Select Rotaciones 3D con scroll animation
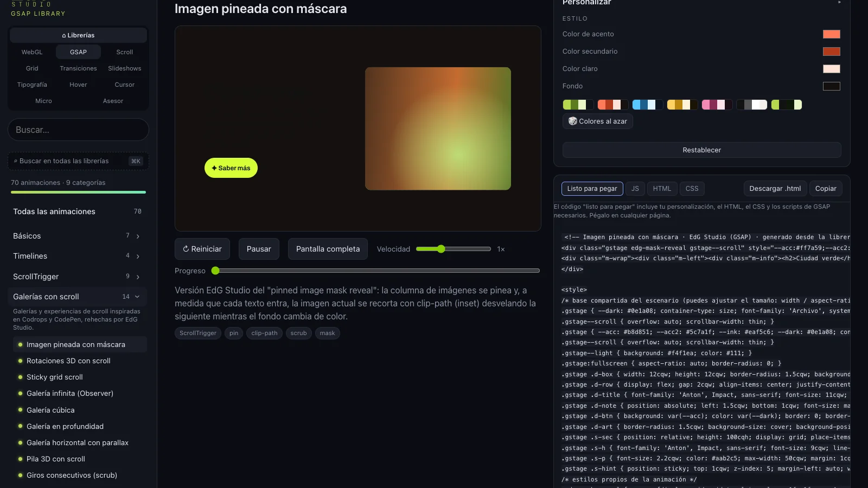The height and width of the screenshot is (488, 868). [80, 361]
